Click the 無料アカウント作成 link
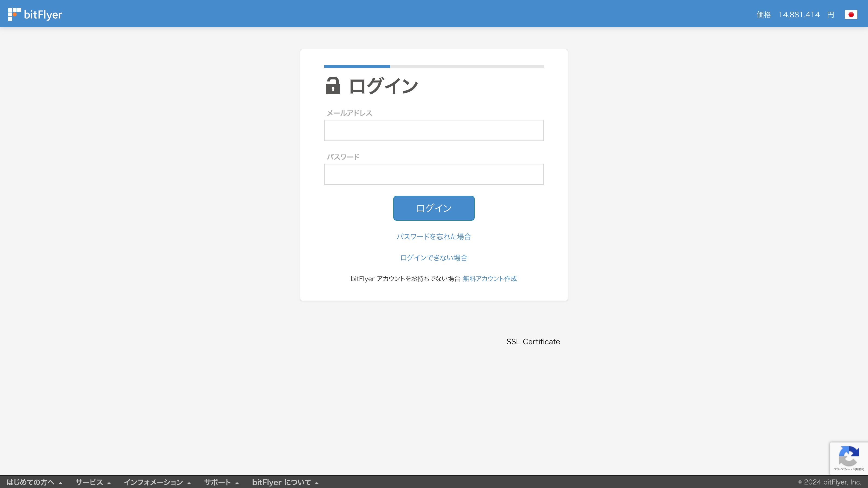Screen dimensions: 868x488 [490, 278]
